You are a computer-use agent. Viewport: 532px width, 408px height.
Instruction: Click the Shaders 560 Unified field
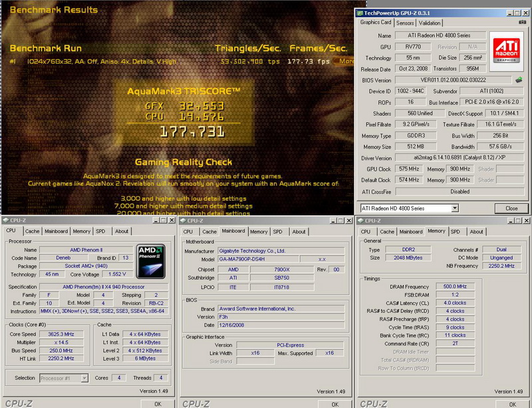pos(420,113)
